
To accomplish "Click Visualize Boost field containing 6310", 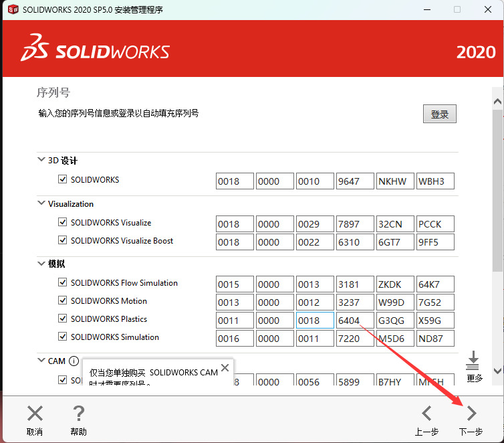I will pos(355,242).
